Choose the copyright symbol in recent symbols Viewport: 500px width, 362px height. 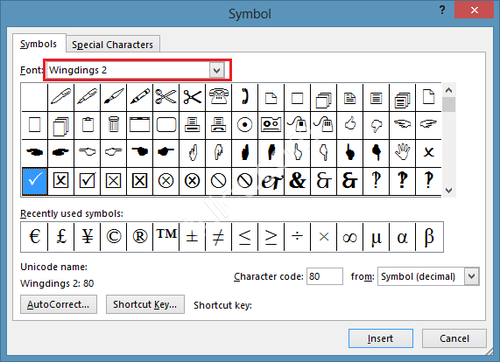pos(114,237)
